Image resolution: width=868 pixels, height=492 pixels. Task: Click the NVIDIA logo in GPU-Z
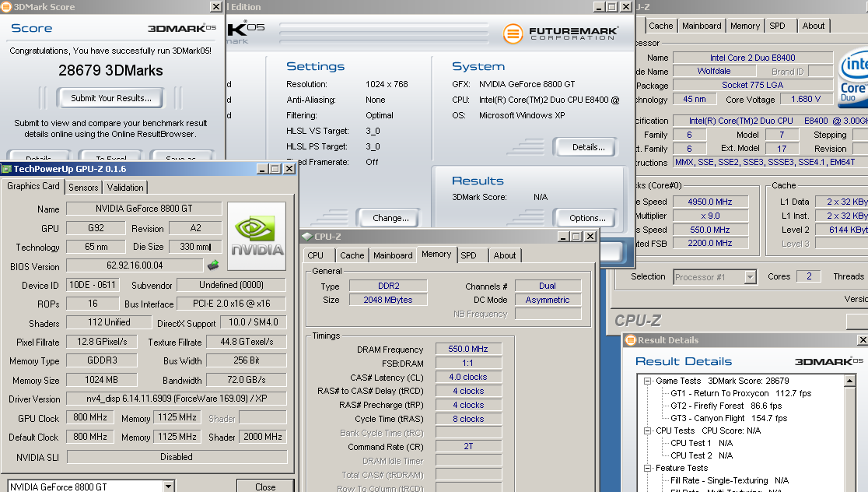[257, 236]
